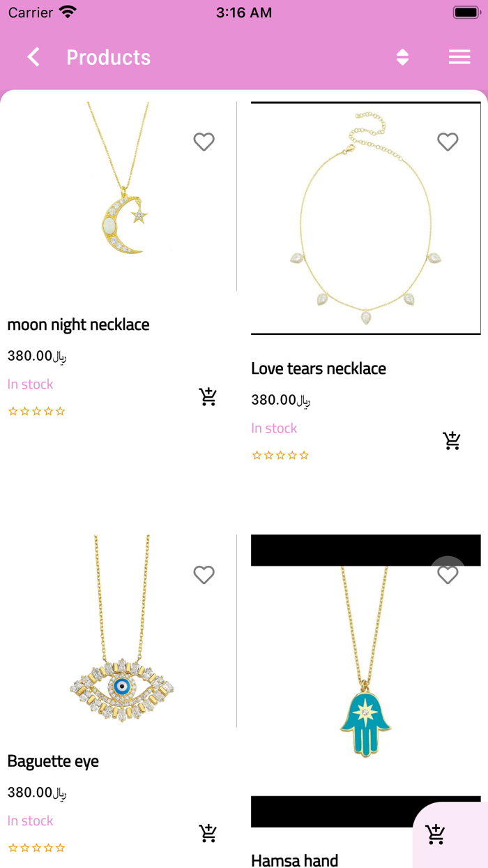Image resolution: width=488 pixels, height=868 pixels.
Task: Favorite the Baguette eye necklace
Action: [x=204, y=574]
